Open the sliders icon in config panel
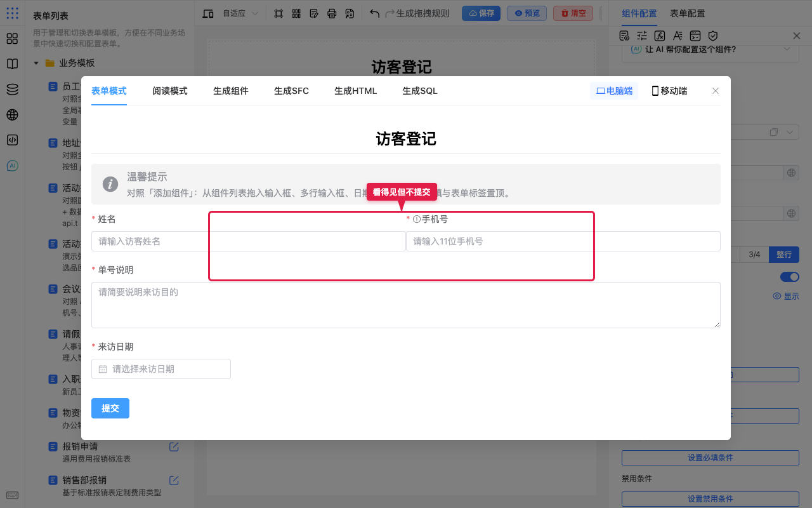Viewport: 812px width, 508px height. (x=642, y=36)
